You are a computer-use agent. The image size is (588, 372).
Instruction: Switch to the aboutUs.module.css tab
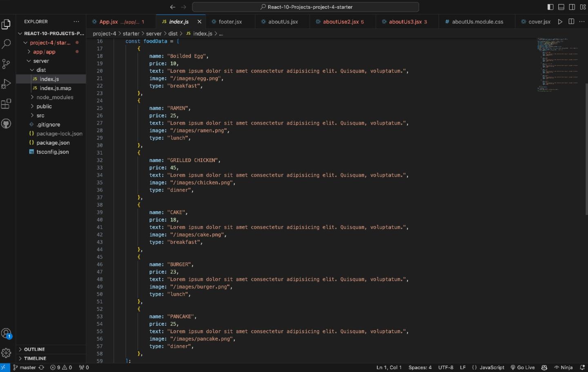(477, 22)
